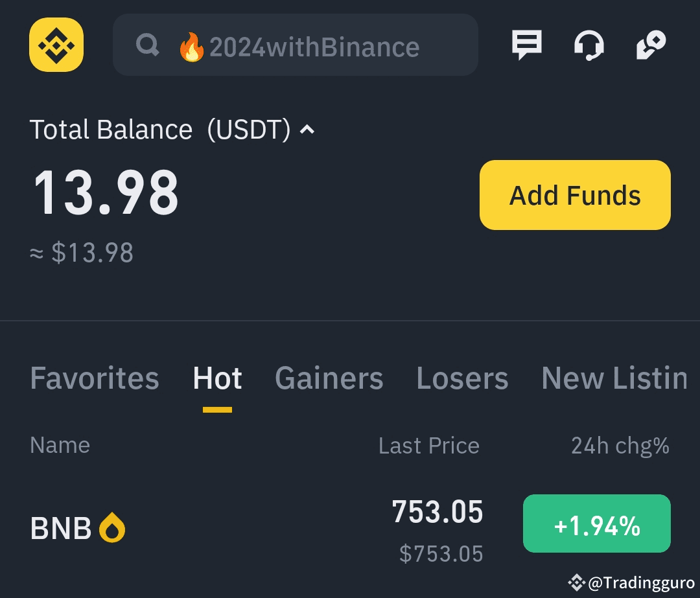Sort by Last Price column header

(428, 446)
